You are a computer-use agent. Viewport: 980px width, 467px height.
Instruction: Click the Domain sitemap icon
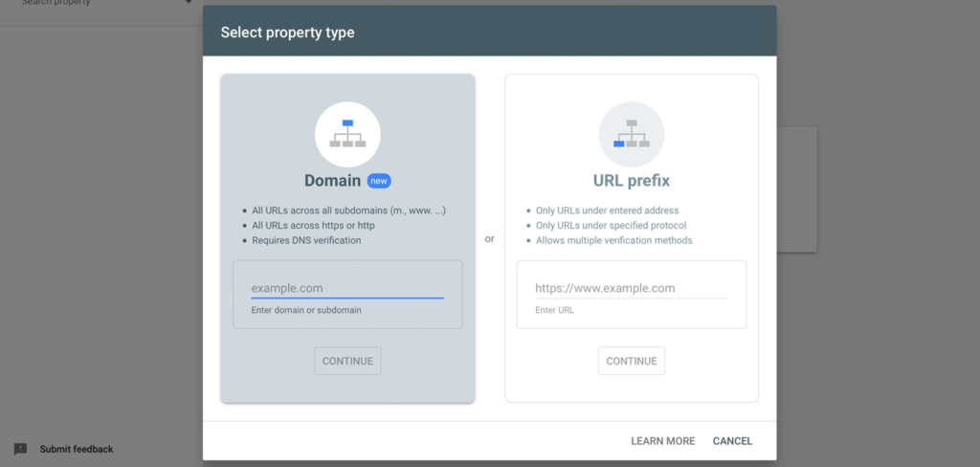point(347,135)
